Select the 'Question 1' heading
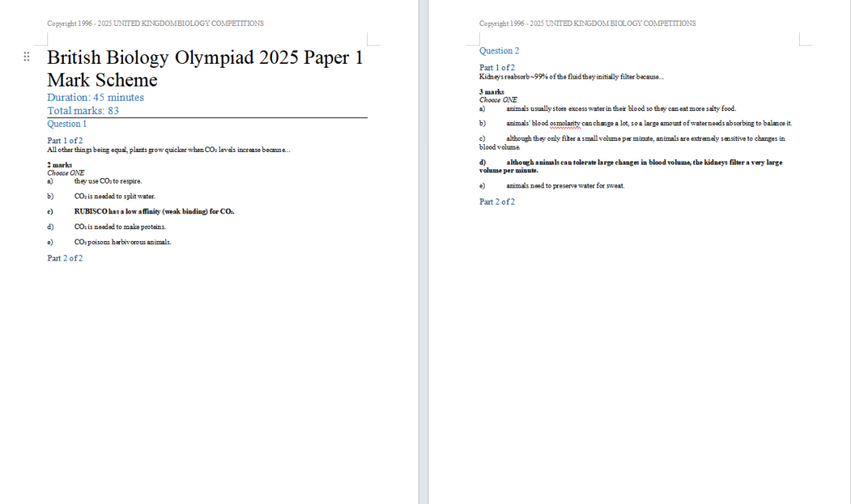The image size is (851, 504). coord(67,124)
